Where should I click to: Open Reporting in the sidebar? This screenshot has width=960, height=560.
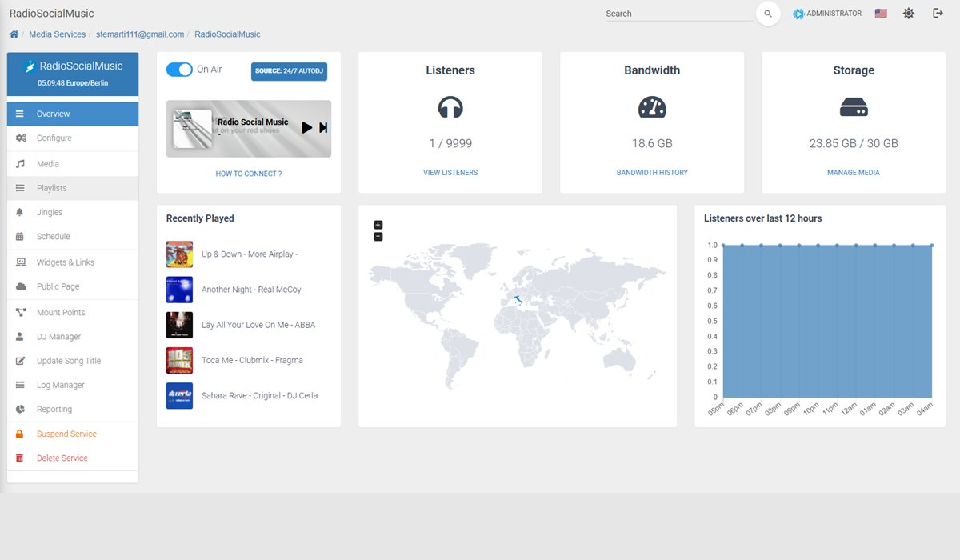coord(73,409)
